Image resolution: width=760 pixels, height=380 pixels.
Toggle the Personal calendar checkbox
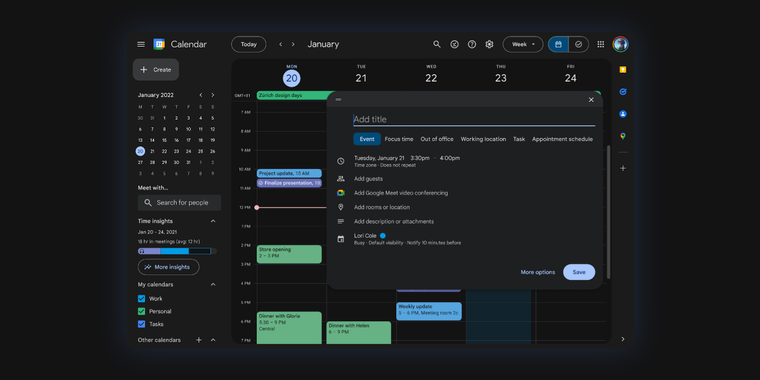pos(142,311)
